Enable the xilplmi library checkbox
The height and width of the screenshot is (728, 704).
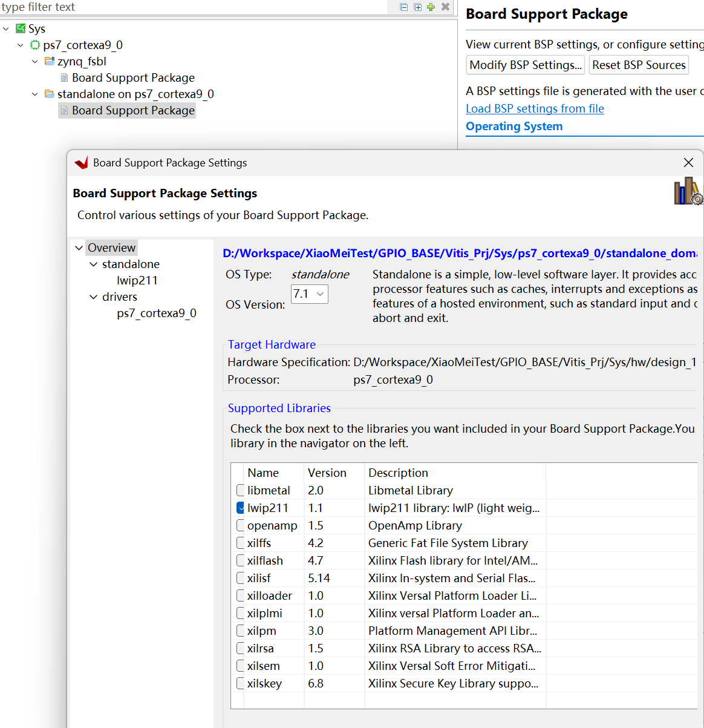240,613
